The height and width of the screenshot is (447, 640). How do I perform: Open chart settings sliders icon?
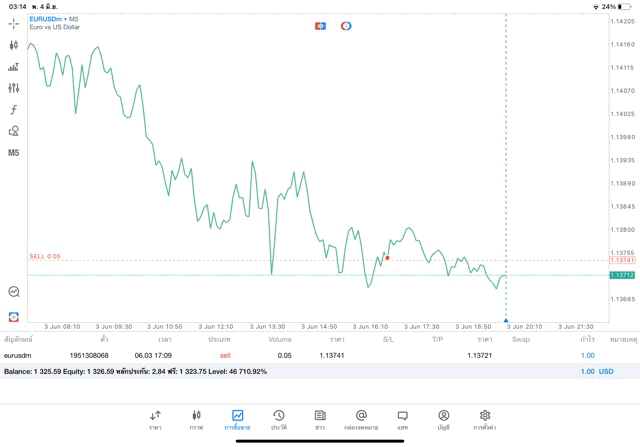tap(14, 88)
